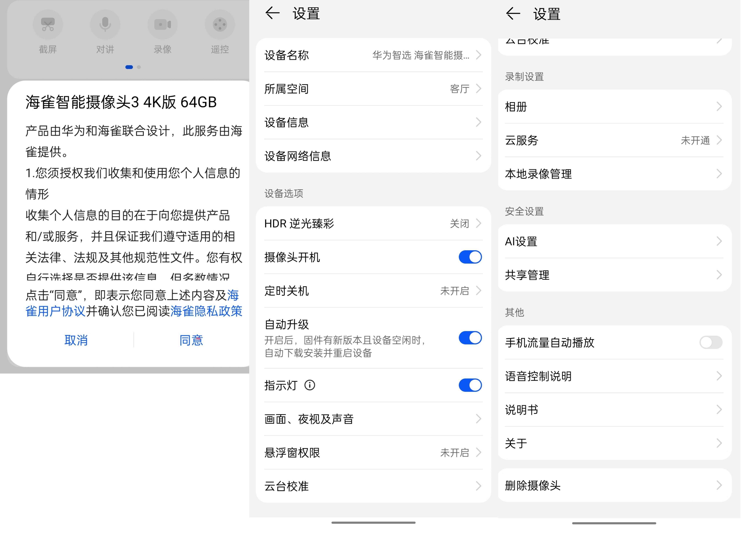Disable the 自动升级 switch
Image resolution: width=747 pixels, height=560 pixels.
click(470, 338)
